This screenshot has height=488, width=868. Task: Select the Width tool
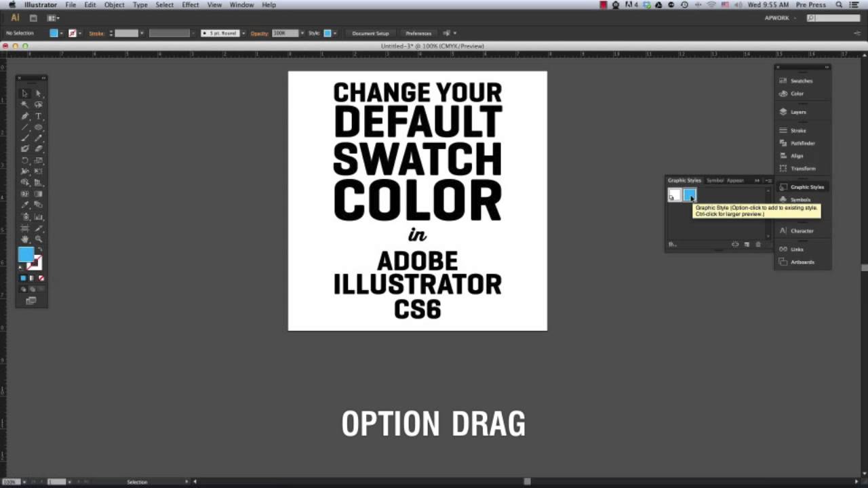coord(24,171)
